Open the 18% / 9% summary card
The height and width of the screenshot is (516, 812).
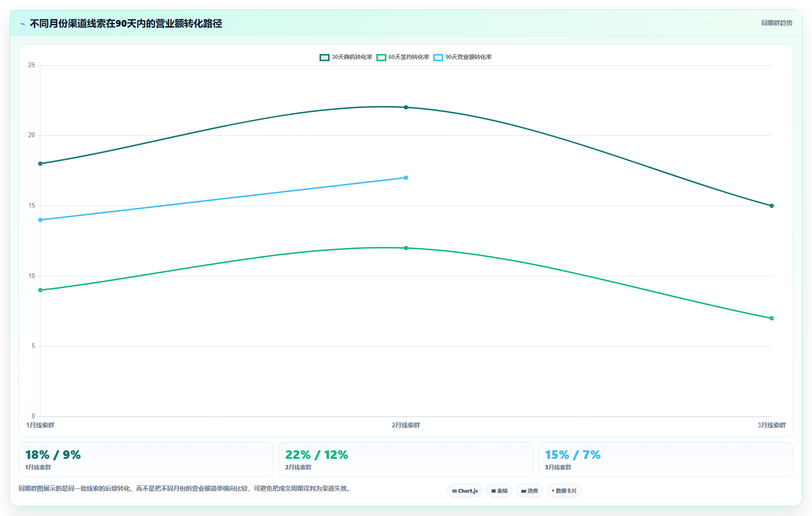click(146, 459)
